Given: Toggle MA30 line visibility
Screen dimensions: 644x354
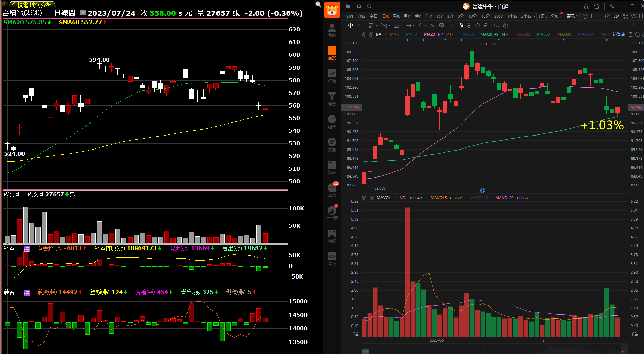Looking at the screenshot, I should pyautogui.click(x=468, y=34).
